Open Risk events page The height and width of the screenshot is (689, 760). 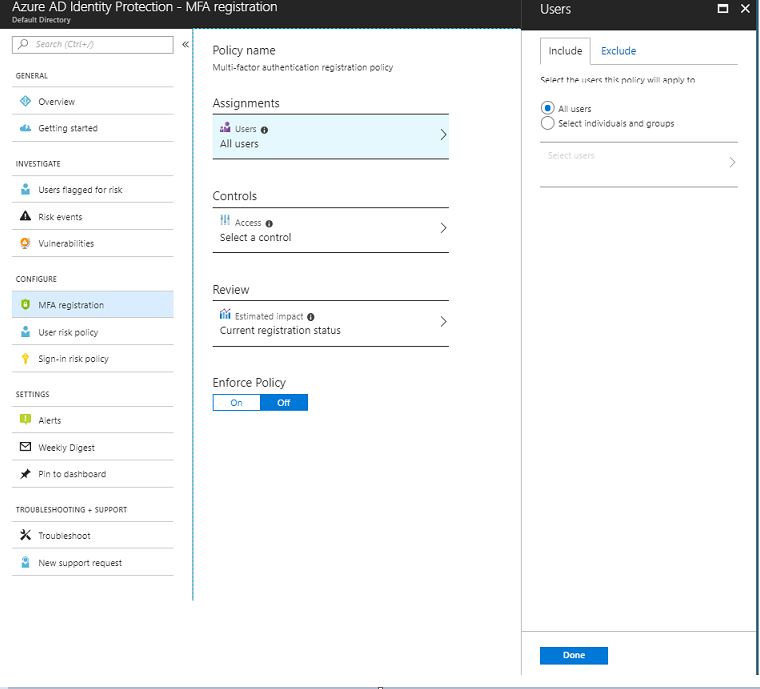click(x=93, y=217)
